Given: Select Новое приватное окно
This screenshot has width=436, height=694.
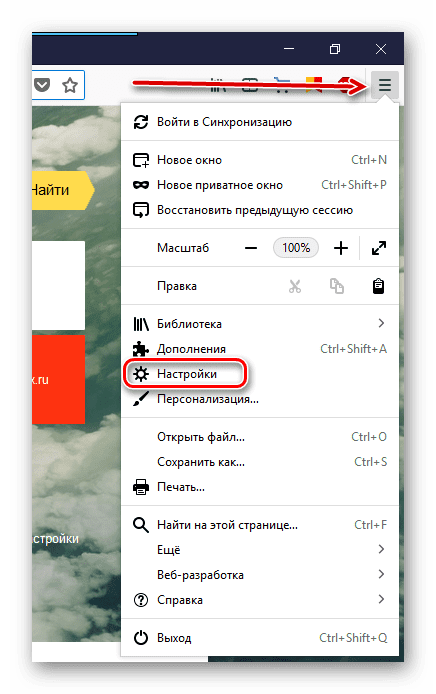Looking at the screenshot, I should (260, 185).
